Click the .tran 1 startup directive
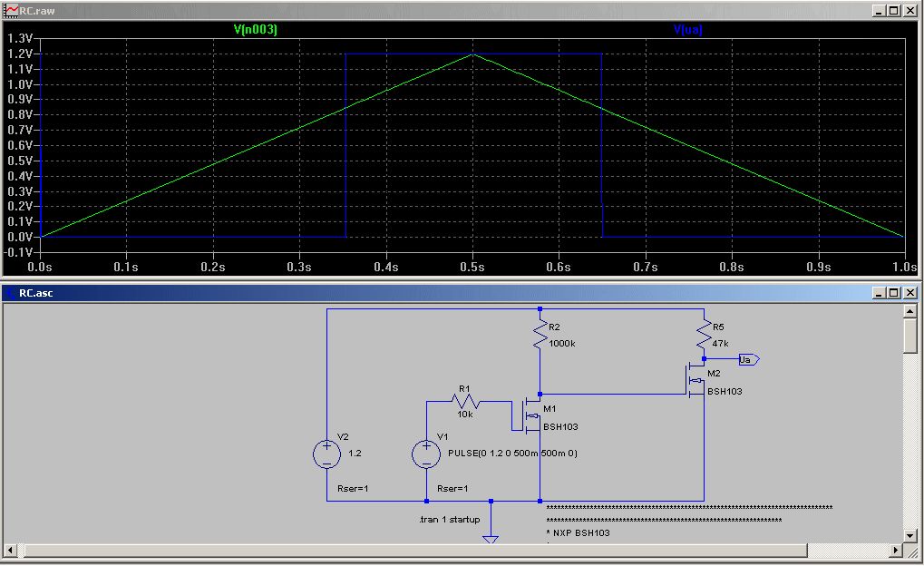Screen dimensions: 924x566 (x=449, y=520)
